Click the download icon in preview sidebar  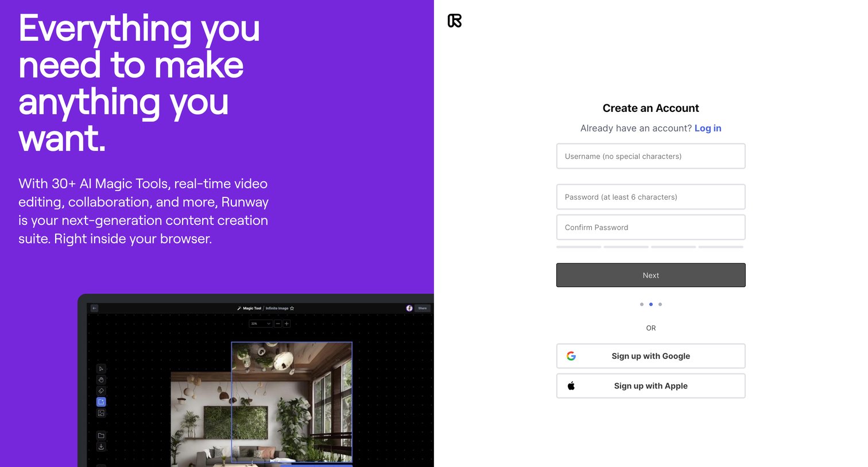pos(101,446)
